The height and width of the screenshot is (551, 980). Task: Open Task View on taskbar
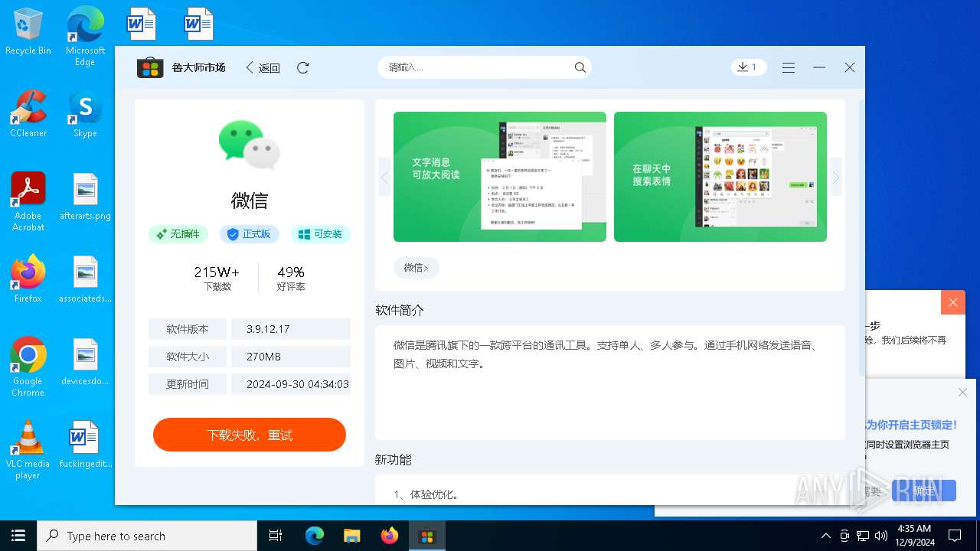point(276,536)
